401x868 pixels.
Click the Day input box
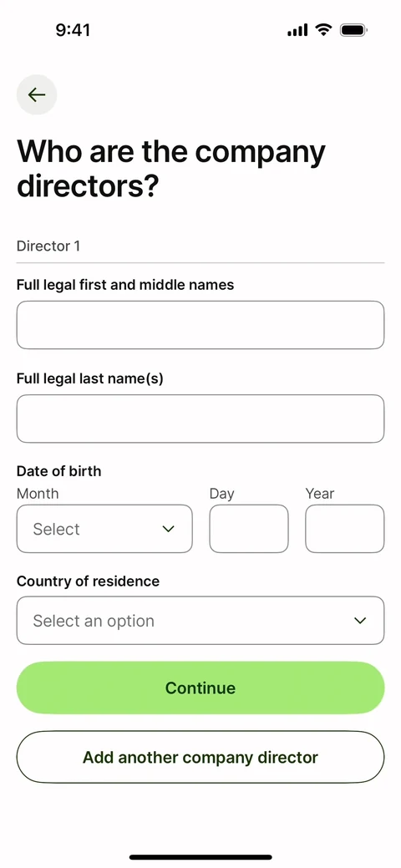[249, 529]
